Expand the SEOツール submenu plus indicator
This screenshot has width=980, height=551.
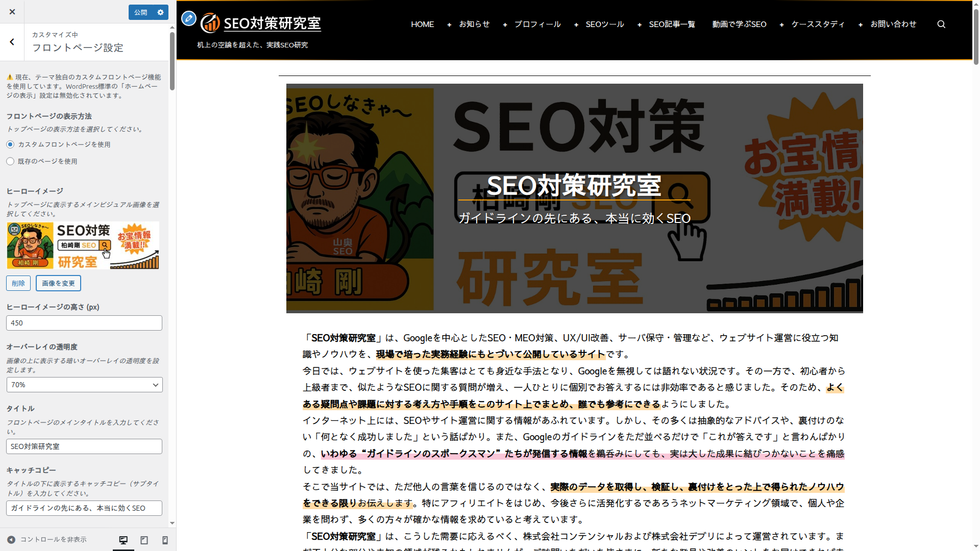coord(576,24)
